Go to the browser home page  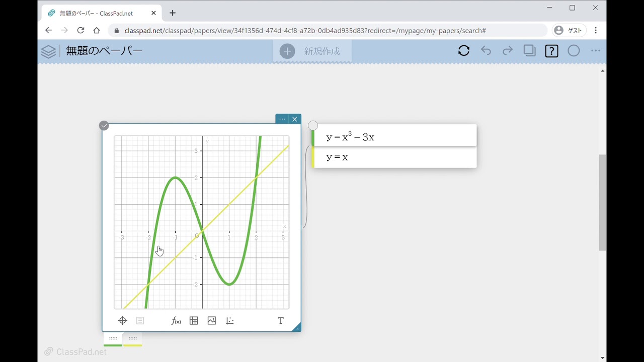(97, 30)
